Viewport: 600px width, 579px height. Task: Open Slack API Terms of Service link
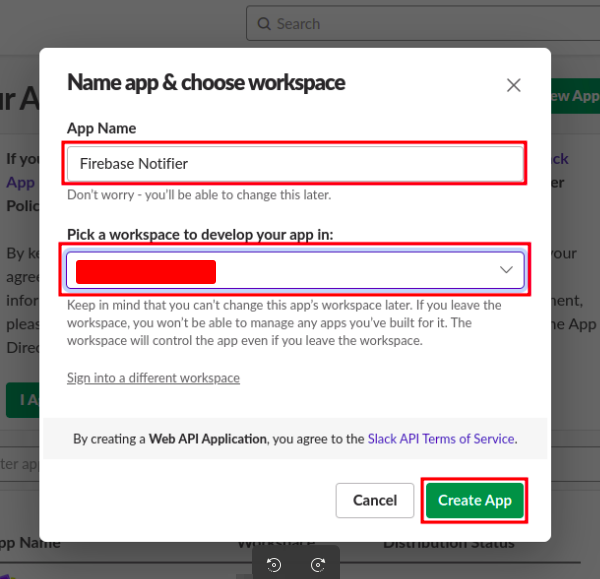(441, 439)
